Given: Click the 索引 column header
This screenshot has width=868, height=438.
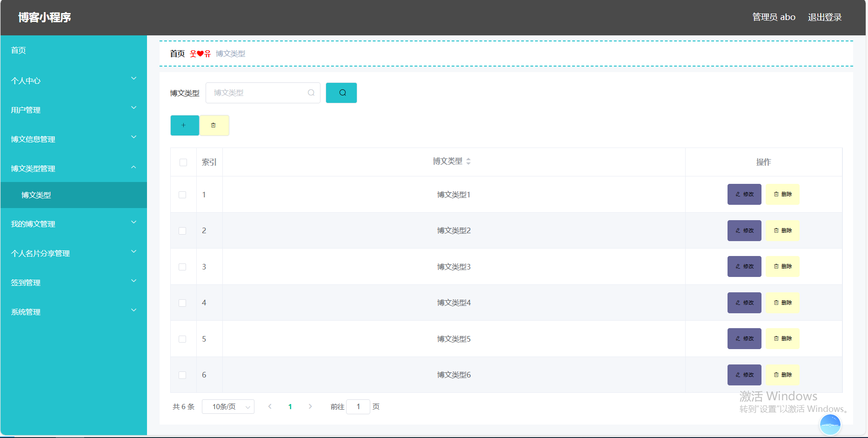Looking at the screenshot, I should 209,162.
